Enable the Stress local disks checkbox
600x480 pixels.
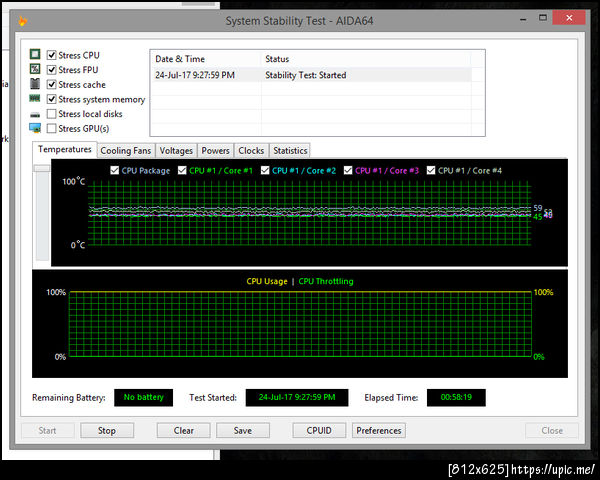point(52,114)
